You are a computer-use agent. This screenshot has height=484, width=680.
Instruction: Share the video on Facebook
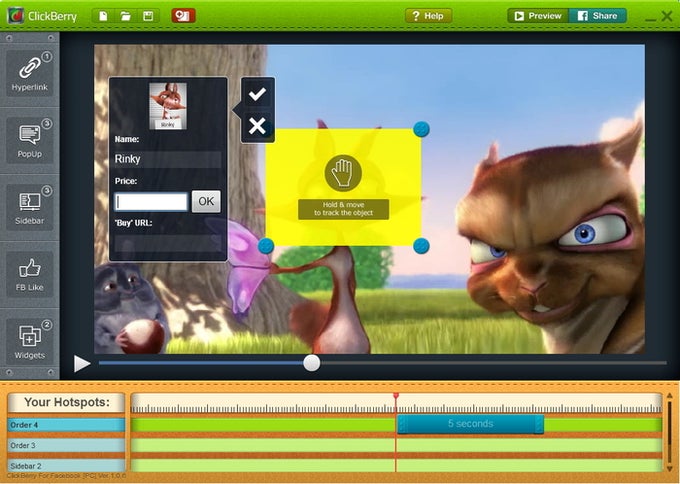[598, 16]
